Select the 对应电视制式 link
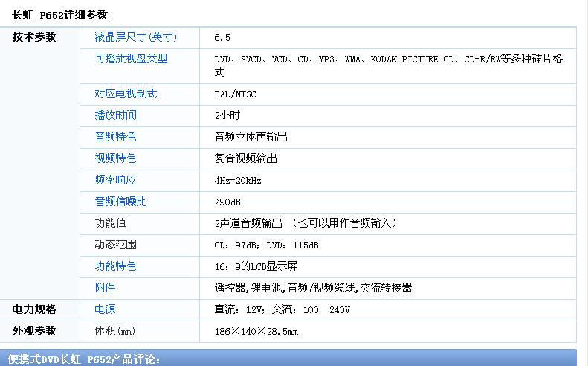 tap(126, 94)
